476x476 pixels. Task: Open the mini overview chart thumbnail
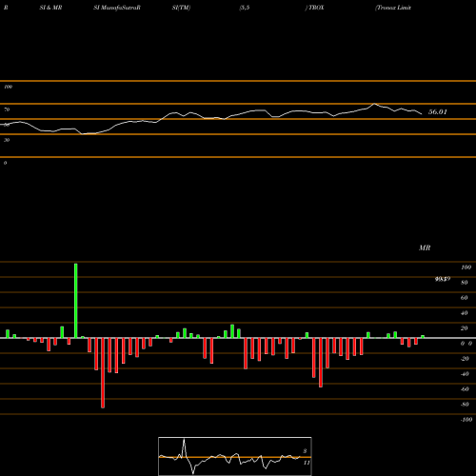click(235, 456)
